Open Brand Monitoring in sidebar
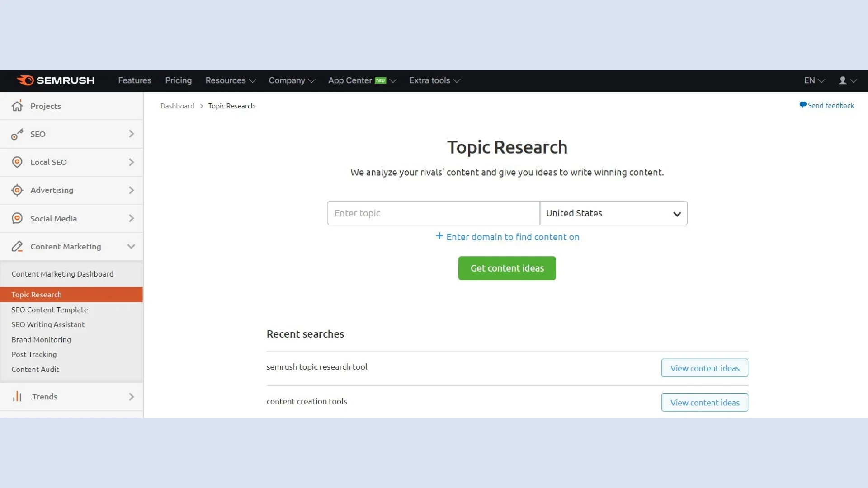This screenshot has width=868, height=488. tap(41, 339)
